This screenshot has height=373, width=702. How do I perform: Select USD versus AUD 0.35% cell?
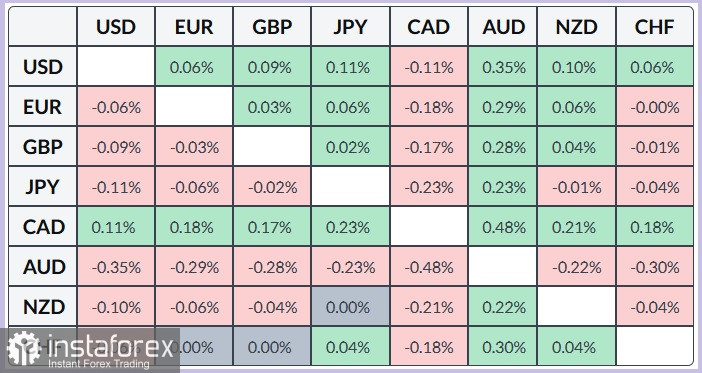tap(503, 67)
